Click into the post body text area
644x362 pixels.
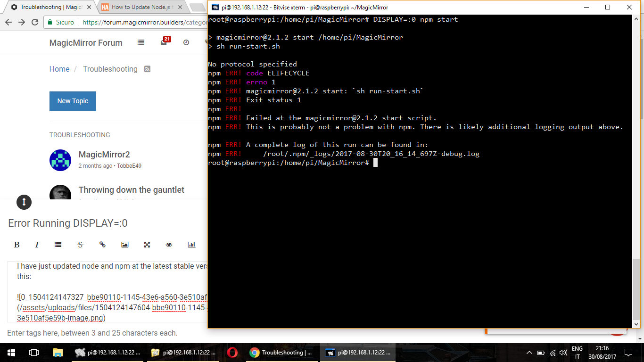(x=107, y=292)
